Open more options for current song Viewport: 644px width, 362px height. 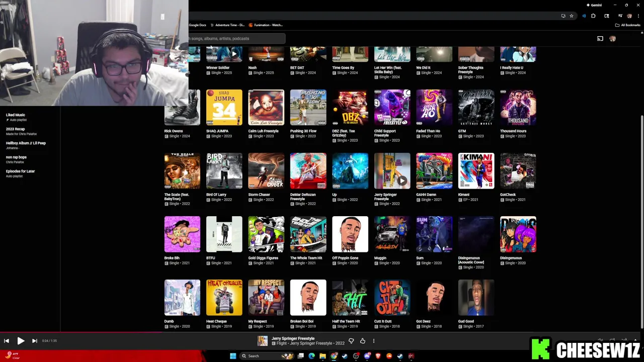point(373,341)
